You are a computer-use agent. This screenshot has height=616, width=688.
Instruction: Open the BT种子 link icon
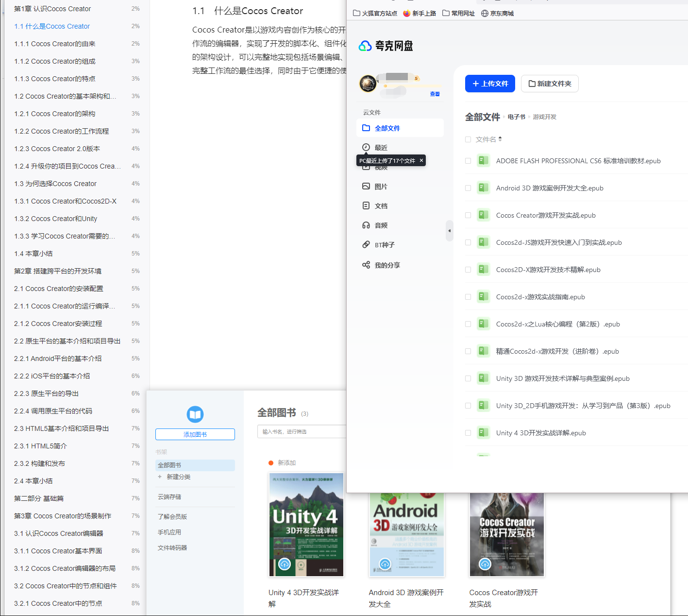[366, 244]
